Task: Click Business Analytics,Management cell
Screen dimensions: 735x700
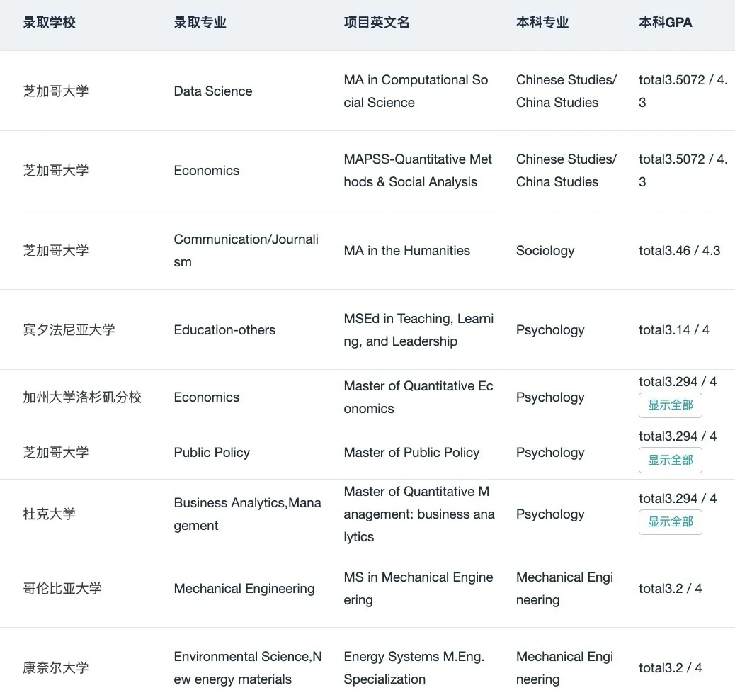Action: tap(248, 514)
